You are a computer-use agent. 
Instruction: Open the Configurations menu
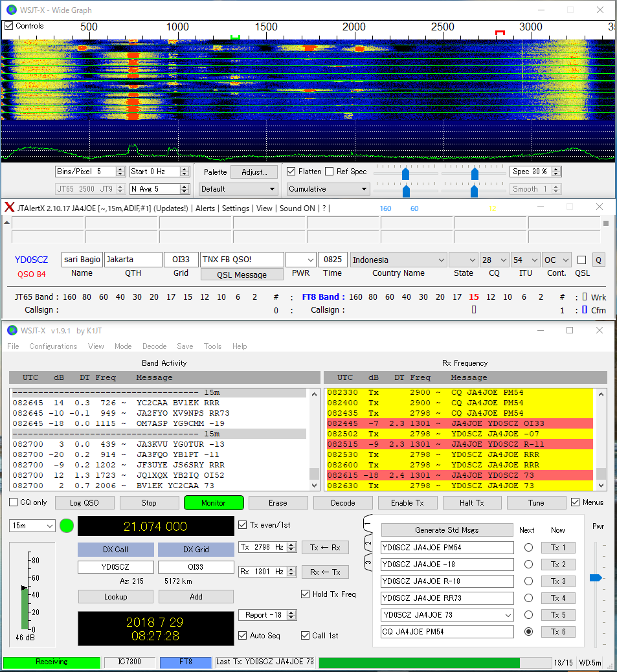pos(53,346)
